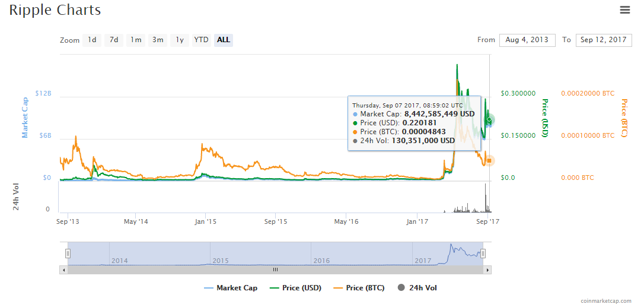Click the $0.300000 price axis label
The width and height of the screenshot is (644, 304).
click(518, 93)
